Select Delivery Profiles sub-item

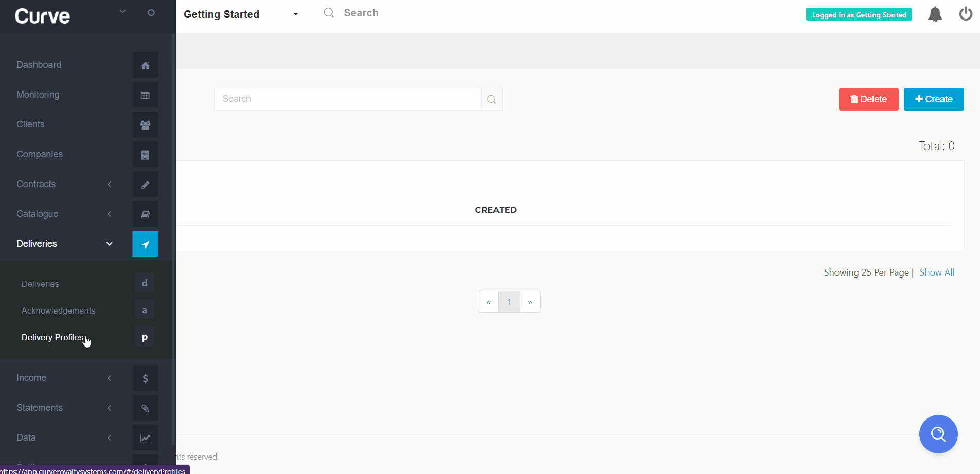click(52, 337)
